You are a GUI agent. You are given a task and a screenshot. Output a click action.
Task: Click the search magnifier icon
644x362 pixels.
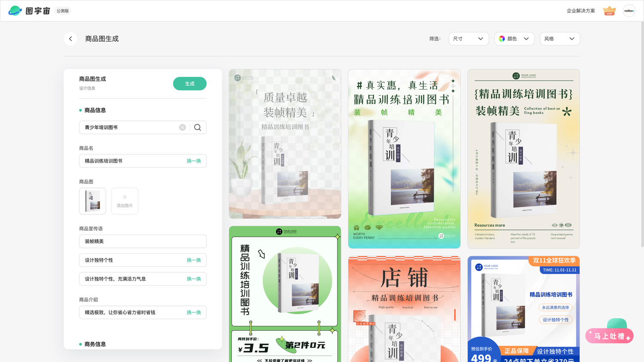(197, 127)
